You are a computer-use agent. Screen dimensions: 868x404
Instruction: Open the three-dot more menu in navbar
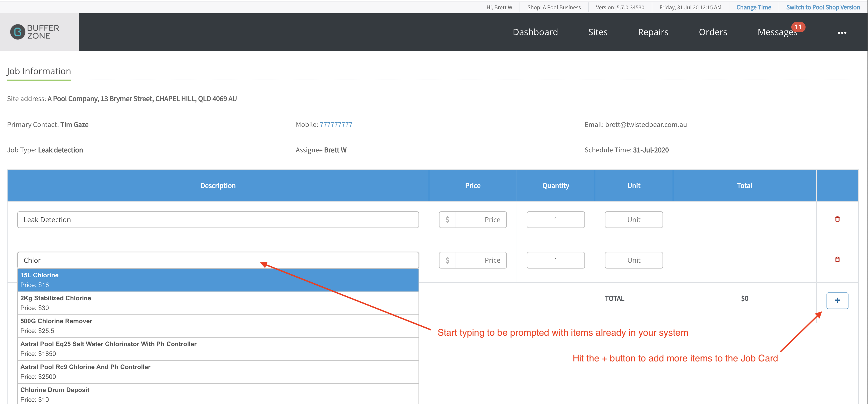tap(842, 33)
